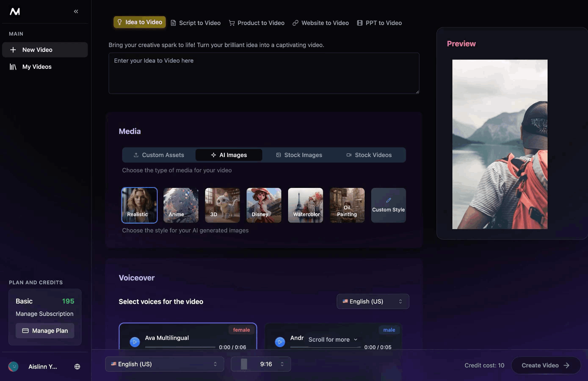Focus the Idea to Video text field
Image resolution: width=588 pixels, height=381 pixels.
(x=264, y=73)
